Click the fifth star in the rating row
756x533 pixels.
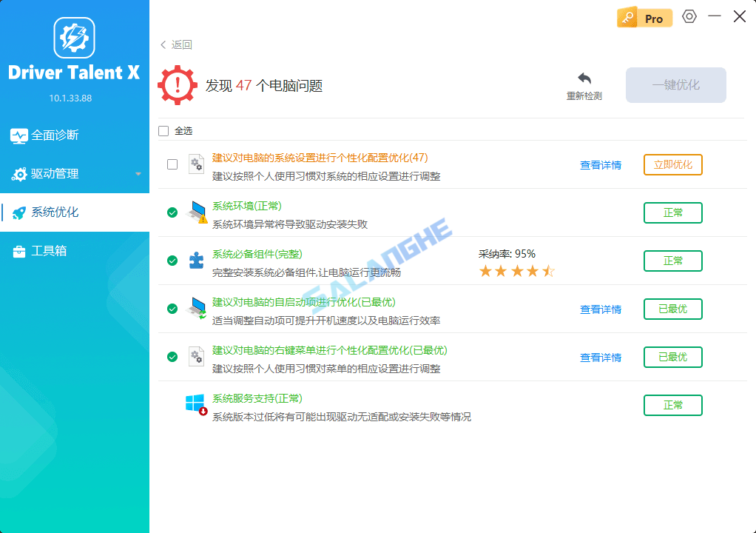550,271
